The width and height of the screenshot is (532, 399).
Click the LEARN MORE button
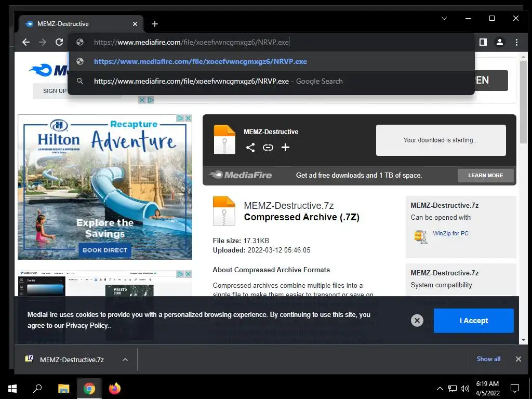coord(486,176)
